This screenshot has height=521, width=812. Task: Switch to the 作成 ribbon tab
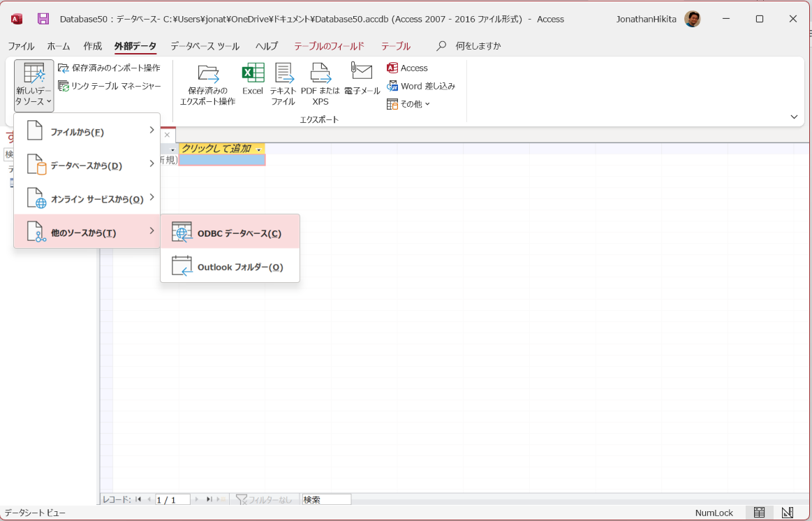click(91, 46)
